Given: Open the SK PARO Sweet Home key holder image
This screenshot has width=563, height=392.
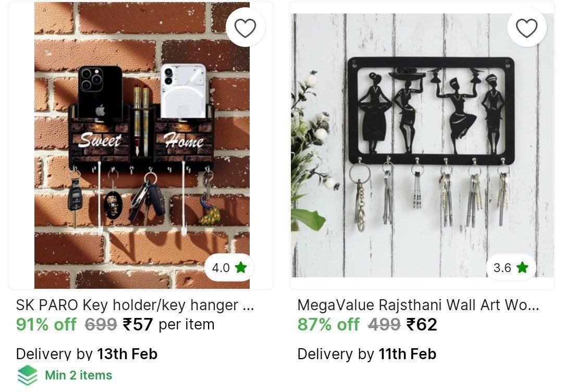Looking at the screenshot, I should [142, 145].
